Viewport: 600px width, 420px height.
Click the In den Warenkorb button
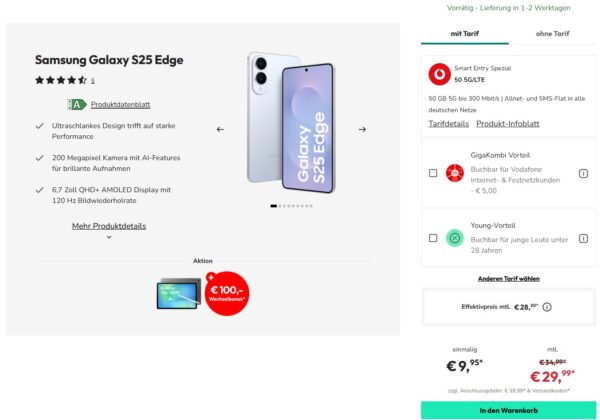[509, 410]
